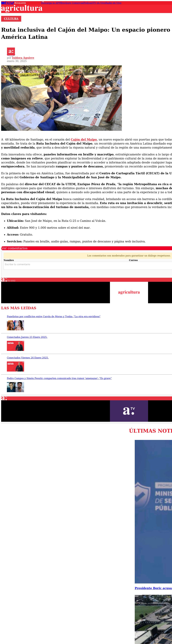Viewport: 172px width, 644px height.
Task: Click the LAS MÁS LEÍDAS heading
Action: tap(18, 308)
